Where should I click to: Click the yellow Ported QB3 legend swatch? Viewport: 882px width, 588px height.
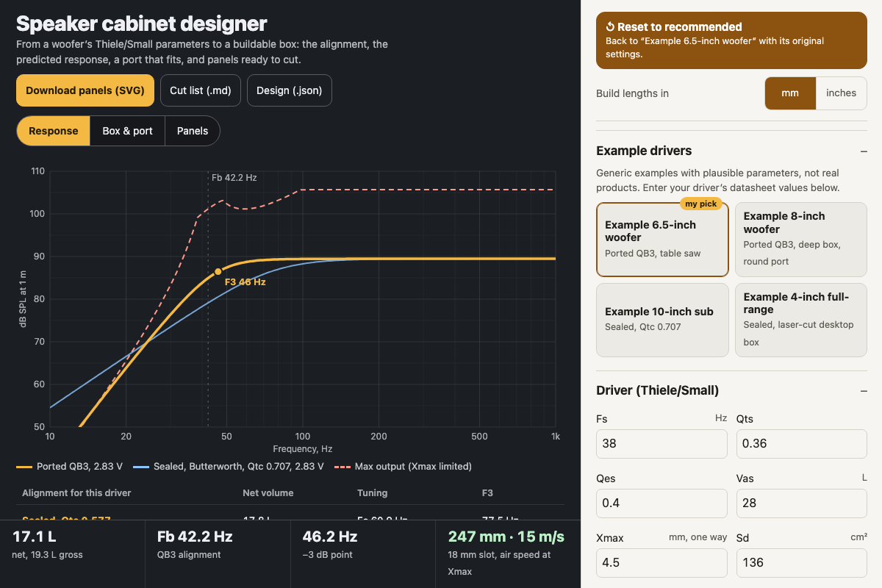tap(24, 467)
